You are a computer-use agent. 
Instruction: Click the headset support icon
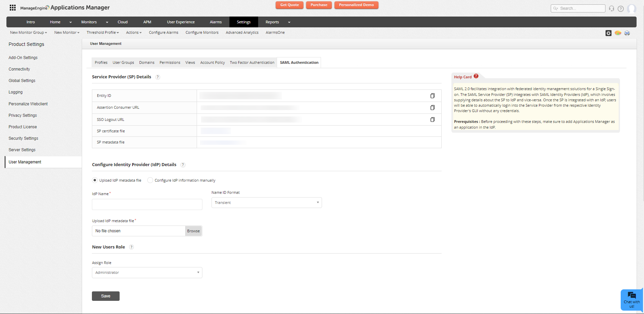(x=611, y=8)
